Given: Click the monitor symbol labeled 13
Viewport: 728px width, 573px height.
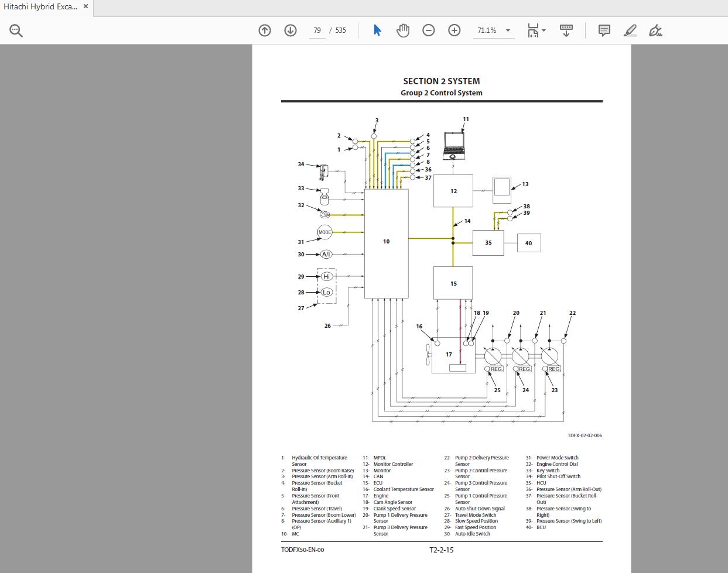Looking at the screenshot, I should 502,190.
